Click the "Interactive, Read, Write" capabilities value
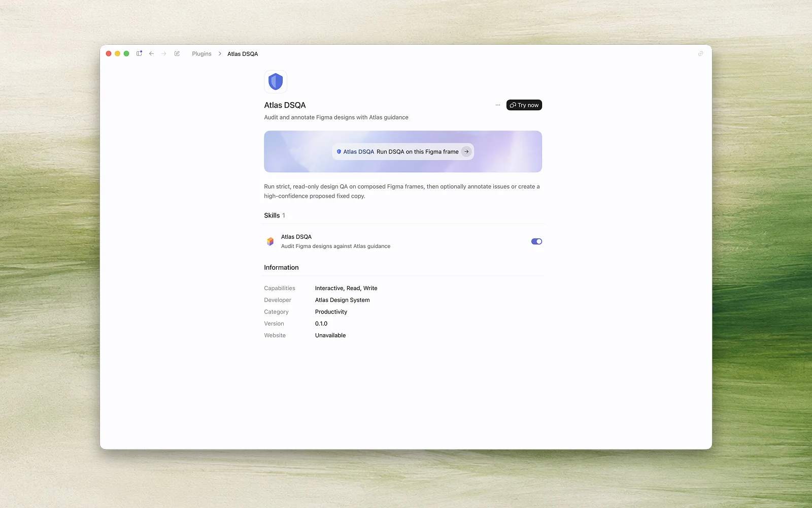The image size is (812, 508). point(346,288)
